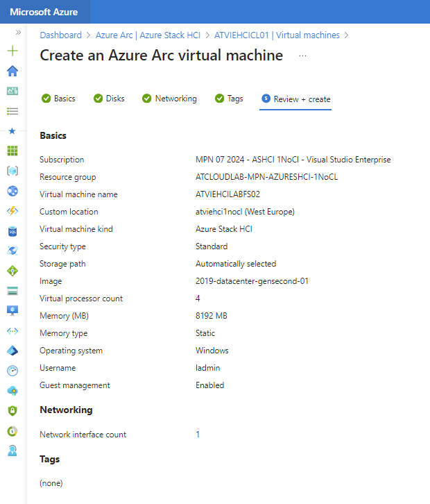Click resource group value ATCLOUDLAB-MPN-AZURESHCI-1NoCL
Screen dimensions: 430x504
point(266,177)
